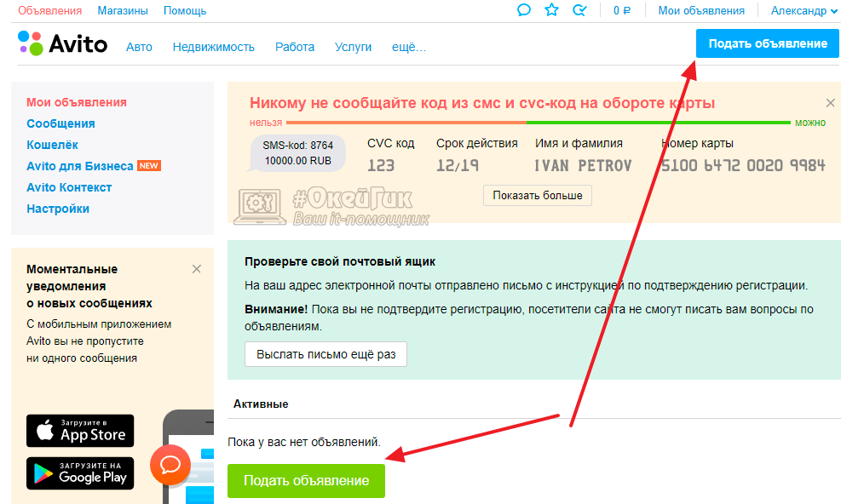This screenshot has width=841, height=504.
Task: Open the App Store download badge
Action: (x=80, y=431)
